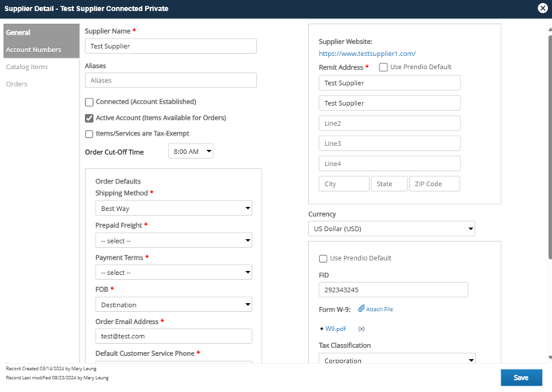Expand the FOB Destination dropdown
Viewport: 552px width, 392px height.
pyautogui.click(x=174, y=305)
